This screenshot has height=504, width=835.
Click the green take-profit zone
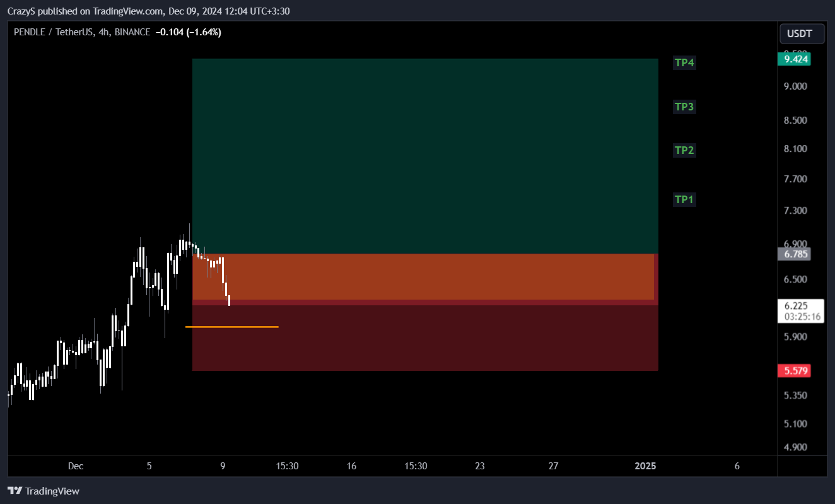pos(425,156)
